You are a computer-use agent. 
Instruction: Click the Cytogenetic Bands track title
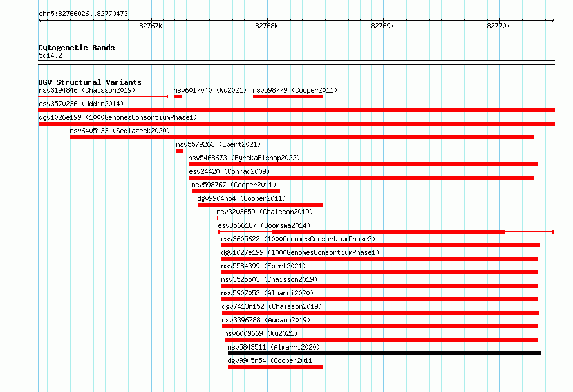(x=77, y=48)
